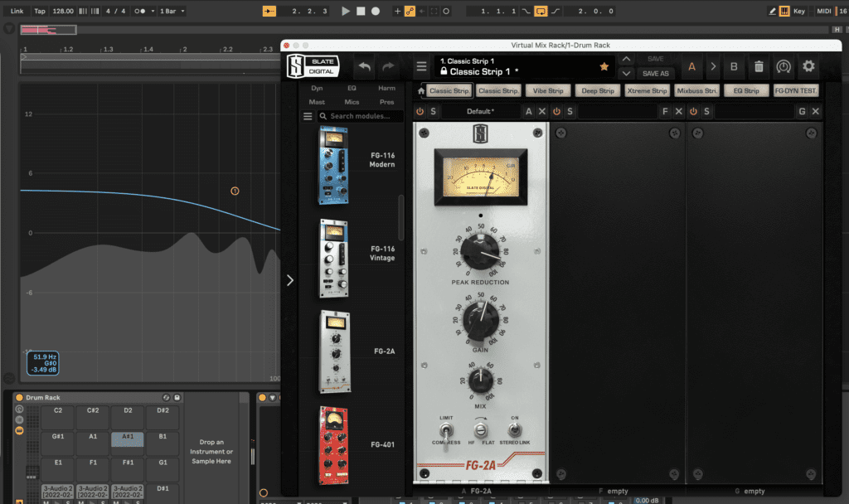
Task: Open the EQ module category
Action: 352,88
